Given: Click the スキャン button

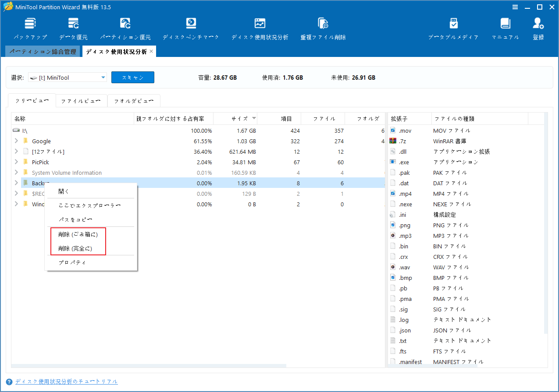Looking at the screenshot, I should point(132,77).
